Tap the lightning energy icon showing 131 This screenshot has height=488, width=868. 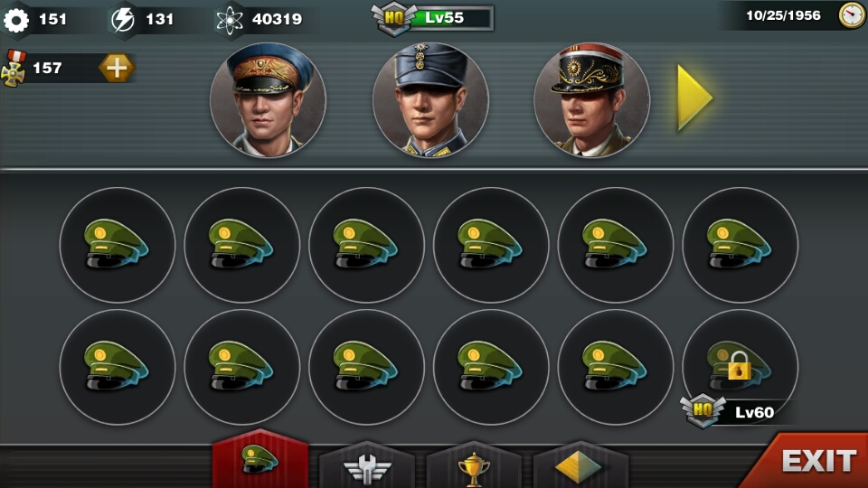[x=123, y=20]
